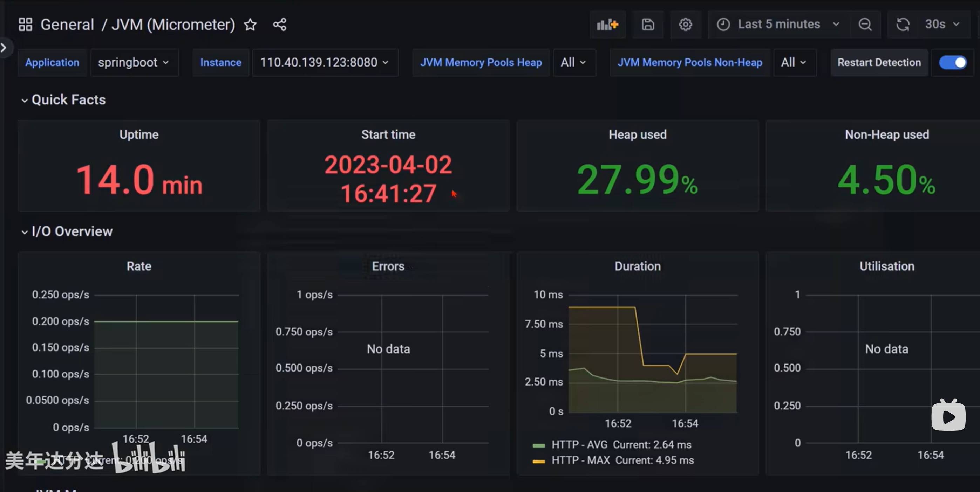Click the dashboards grid icon
The image size is (980, 492).
tap(25, 25)
